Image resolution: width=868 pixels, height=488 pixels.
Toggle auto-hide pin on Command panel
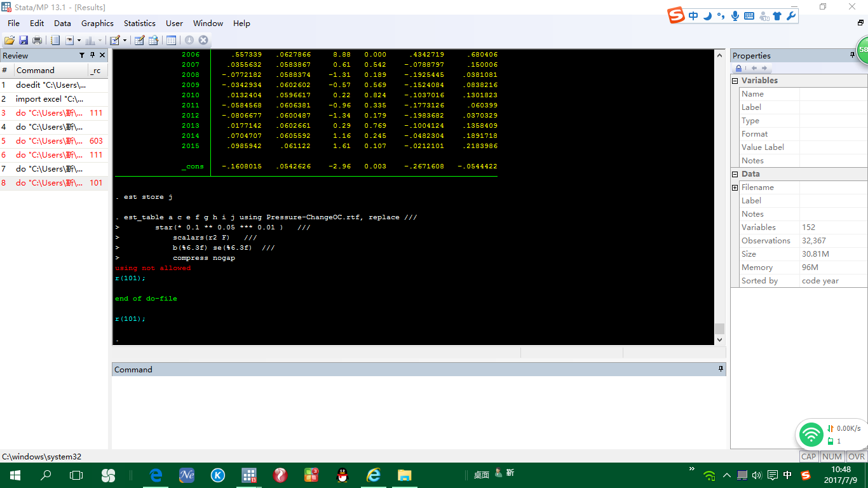click(721, 369)
